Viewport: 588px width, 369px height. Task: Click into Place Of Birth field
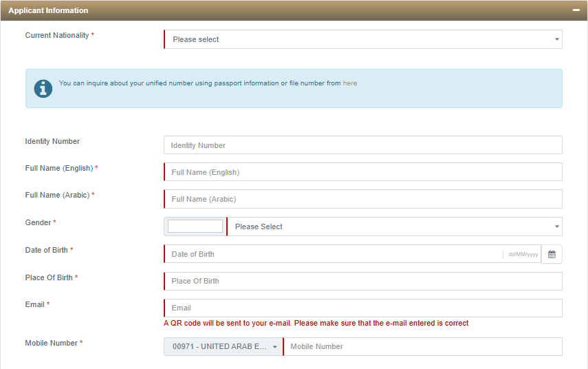coord(363,281)
